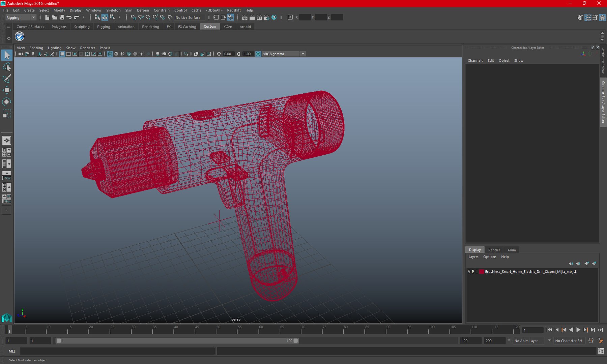Viewport: 607px width, 364px height.
Task: Click the Open Scene folder icon
Action: (x=54, y=18)
